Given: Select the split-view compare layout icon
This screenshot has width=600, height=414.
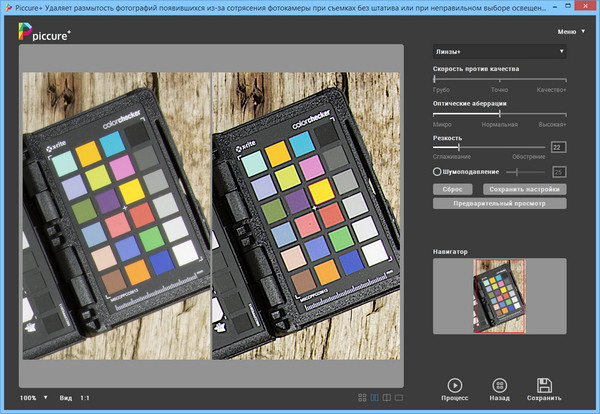Looking at the screenshot, I should [386, 398].
